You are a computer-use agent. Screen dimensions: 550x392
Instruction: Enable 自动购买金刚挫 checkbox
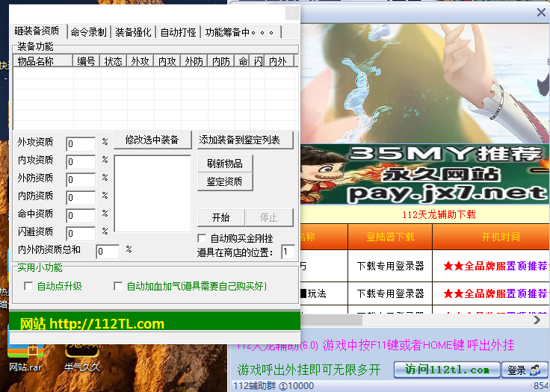[x=202, y=238]
